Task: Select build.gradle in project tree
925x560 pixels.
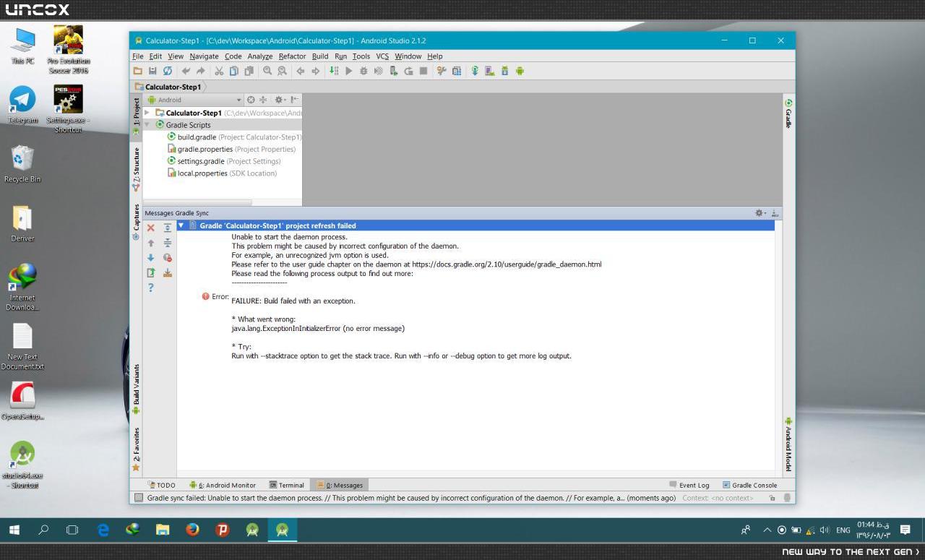Action: [234, 137]
